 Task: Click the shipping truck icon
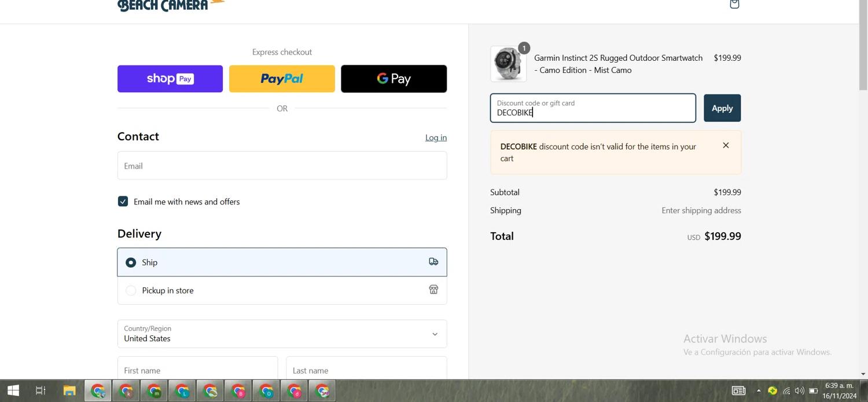coord(433,262)
